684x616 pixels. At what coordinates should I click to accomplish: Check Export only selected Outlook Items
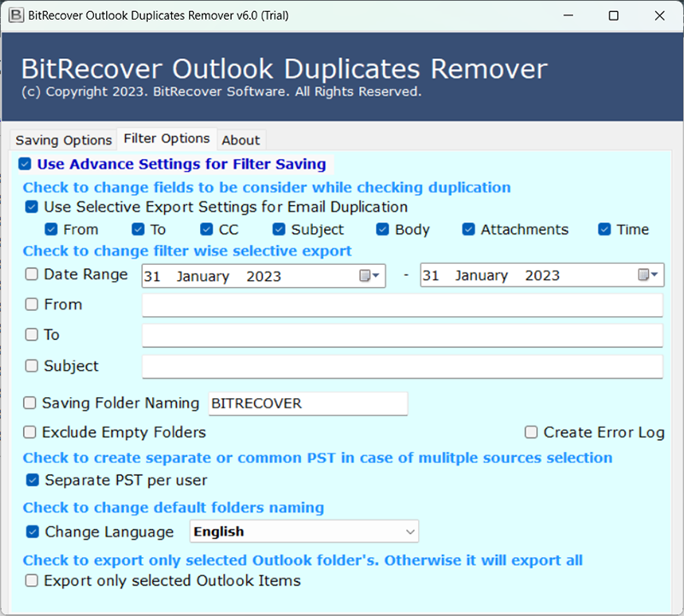click(x=32, y=581)
